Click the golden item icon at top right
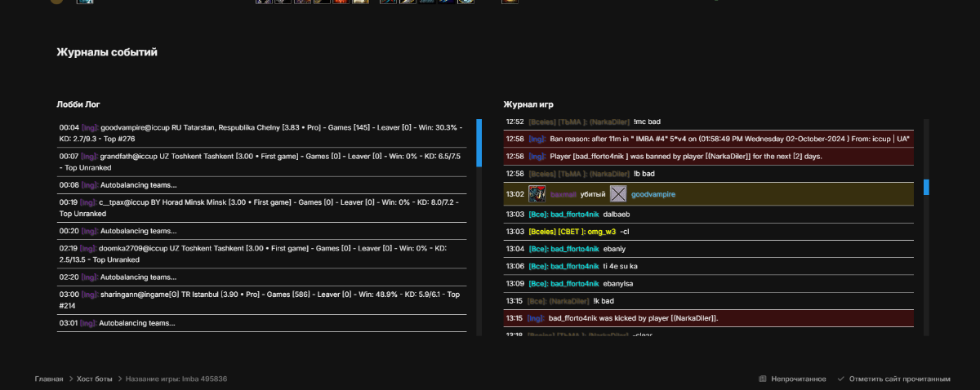The width and height of the screenshot is (980, 390). [x=509, y=2]
